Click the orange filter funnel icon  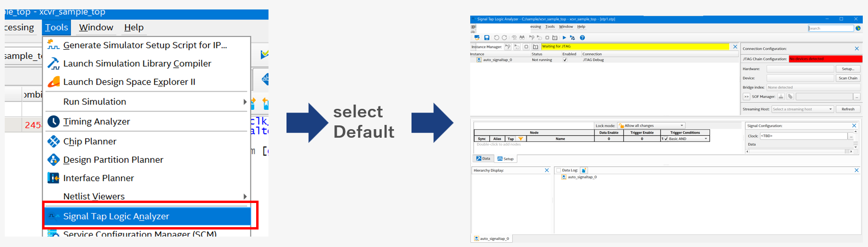520,139
